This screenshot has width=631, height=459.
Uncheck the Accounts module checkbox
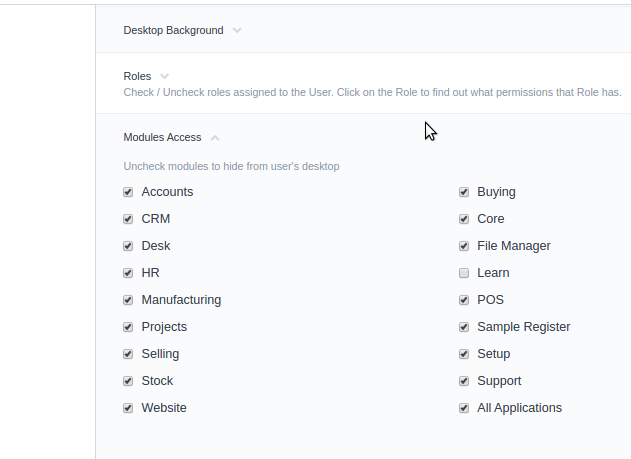pos(128,192)
